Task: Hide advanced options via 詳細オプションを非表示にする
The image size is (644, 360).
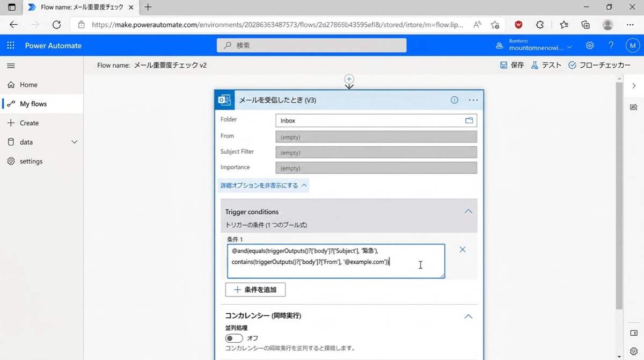Action: coord(264,185)
